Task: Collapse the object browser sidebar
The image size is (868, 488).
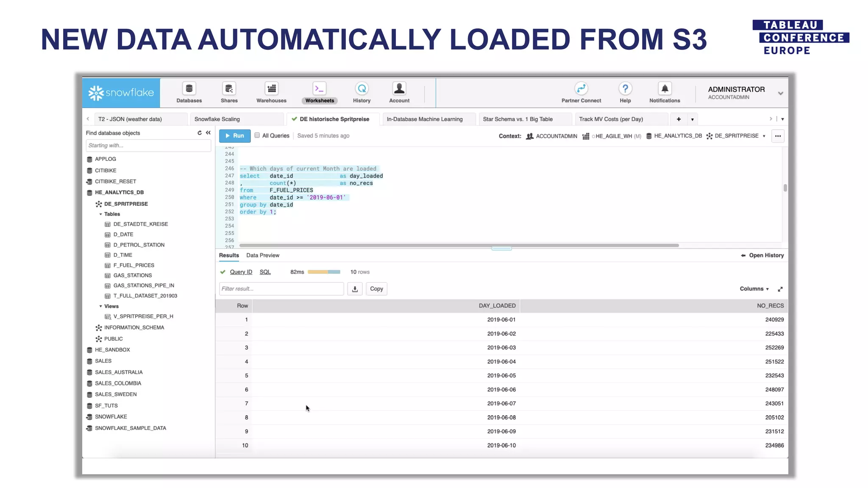Action: pos(208,133)
